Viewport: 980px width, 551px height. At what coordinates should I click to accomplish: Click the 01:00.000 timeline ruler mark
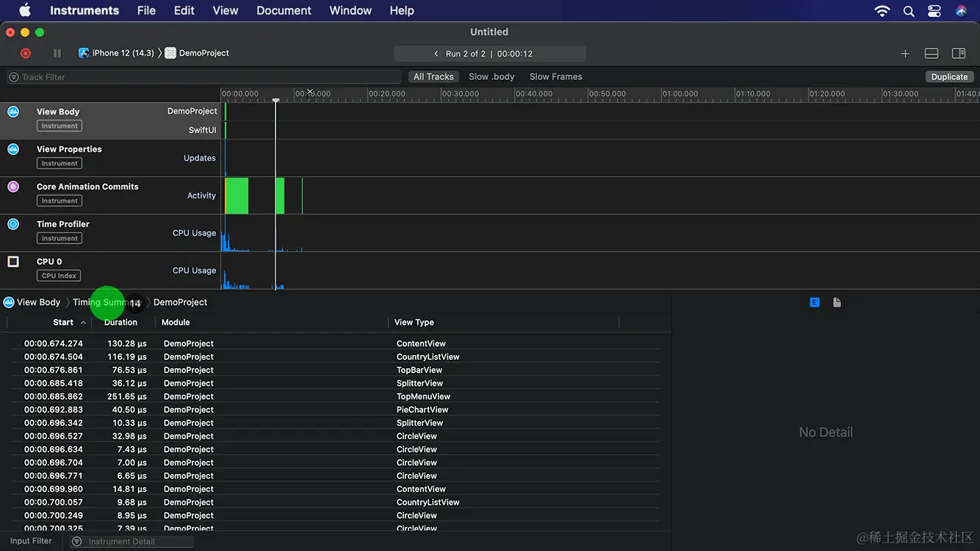681,94
